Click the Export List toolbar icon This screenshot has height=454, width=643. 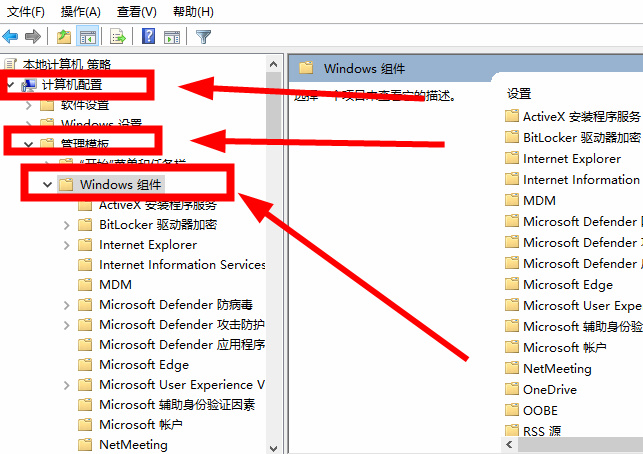point(118,37)
